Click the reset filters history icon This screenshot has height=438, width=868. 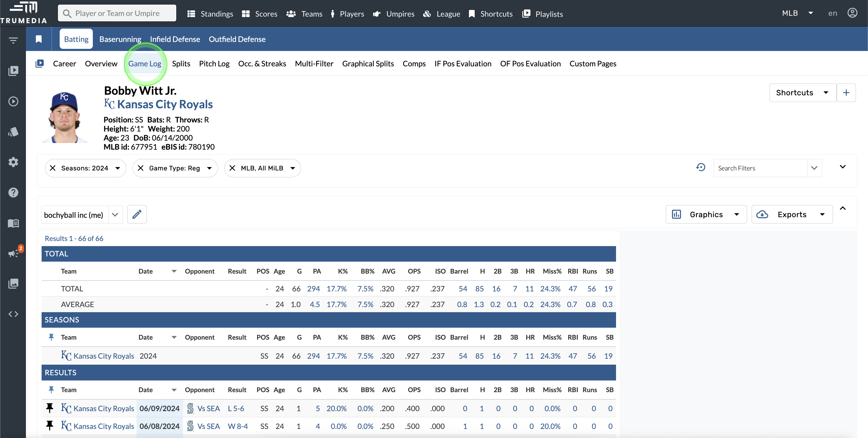click(701, 167)
